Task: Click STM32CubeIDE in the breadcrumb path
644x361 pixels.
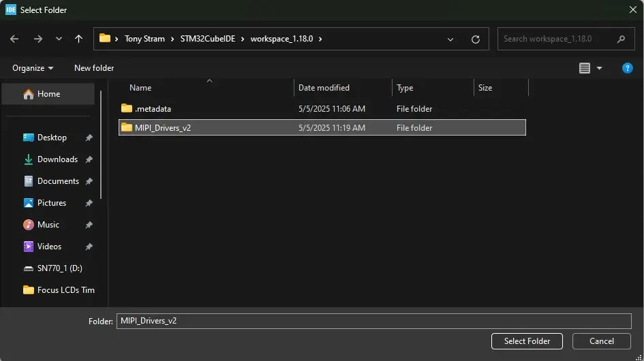Action: [x=208, y=39]
